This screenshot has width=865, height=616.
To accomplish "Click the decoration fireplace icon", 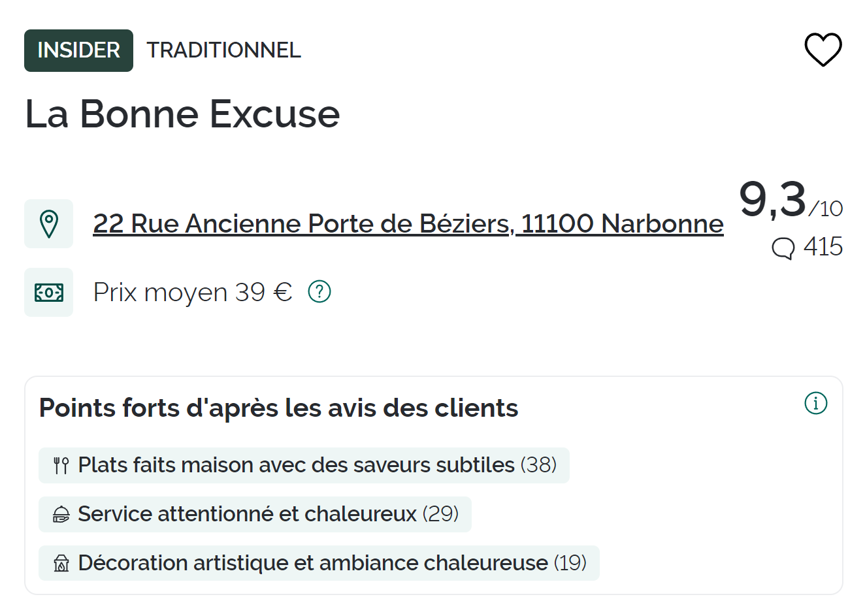I will (61, 563).
